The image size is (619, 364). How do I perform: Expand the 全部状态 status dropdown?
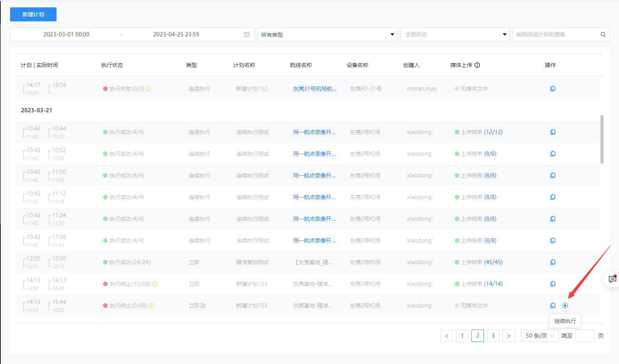(455, 34)
